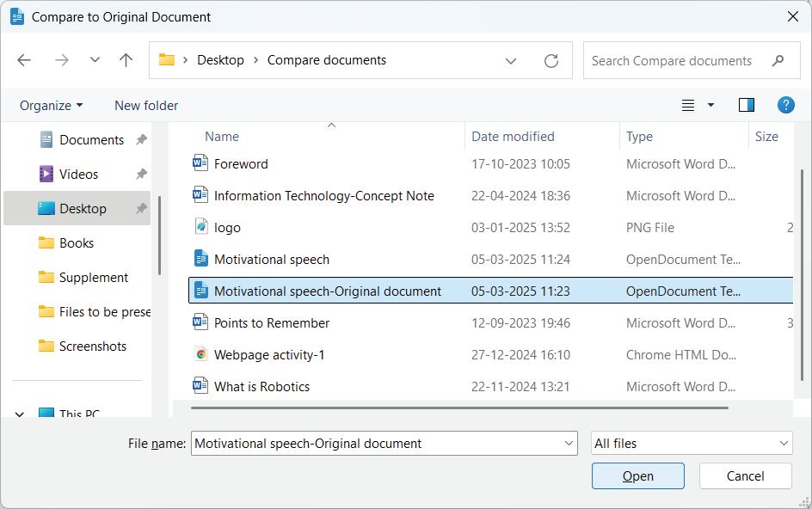The image size is (812, 509).
Task: Click the Webpage activity-1 Chrome icon
Action: pyautogui.click(x=200, y=354)
